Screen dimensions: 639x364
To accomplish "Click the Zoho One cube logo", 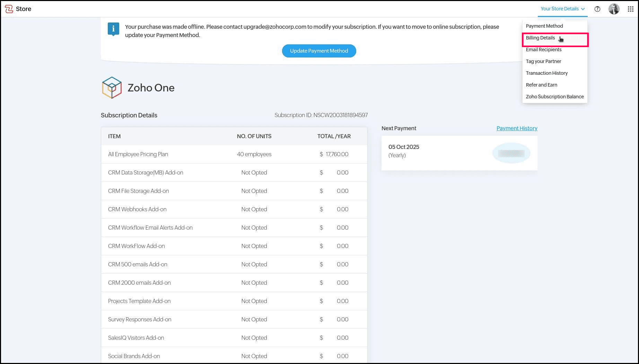I will pos(112,88).
